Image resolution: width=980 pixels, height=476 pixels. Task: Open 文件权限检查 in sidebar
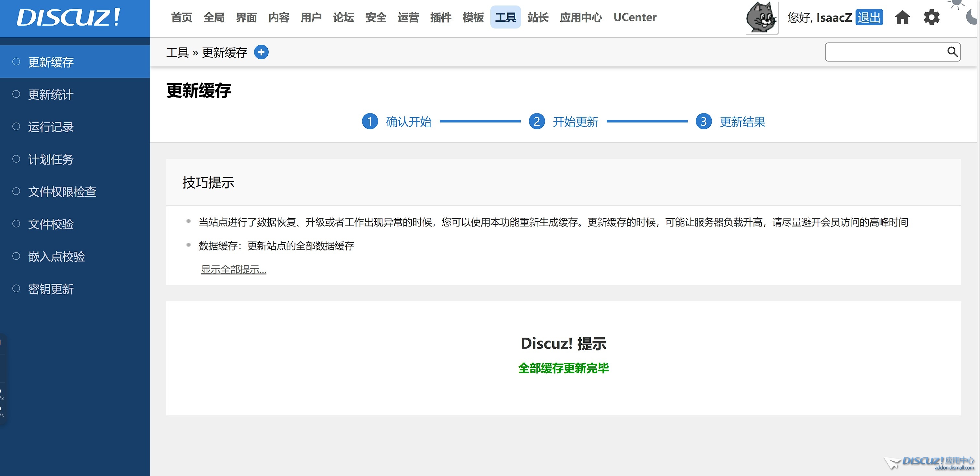click(x=62, y=192)
